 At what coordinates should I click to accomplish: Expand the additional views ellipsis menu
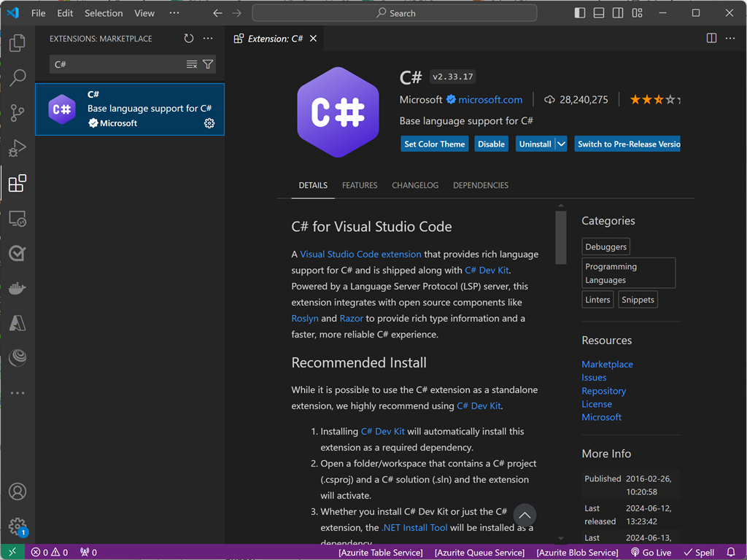coord(17,393)
